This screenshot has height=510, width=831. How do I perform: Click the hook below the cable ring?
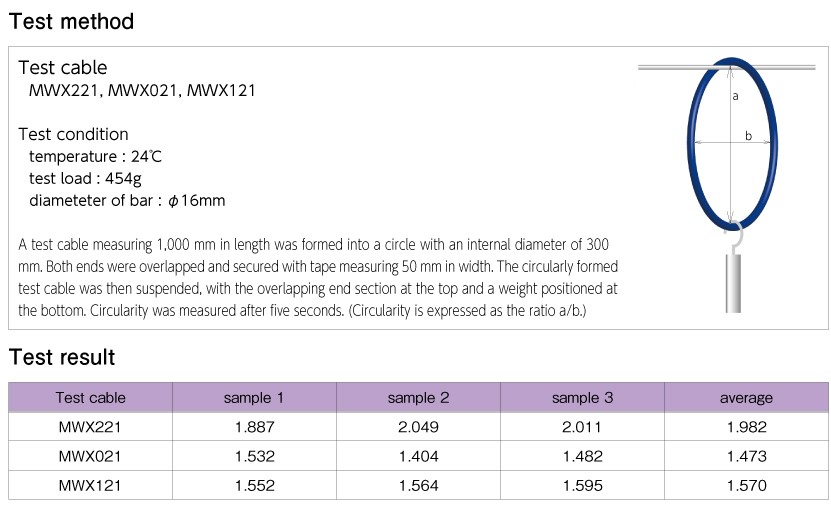[x=737, y=237]
